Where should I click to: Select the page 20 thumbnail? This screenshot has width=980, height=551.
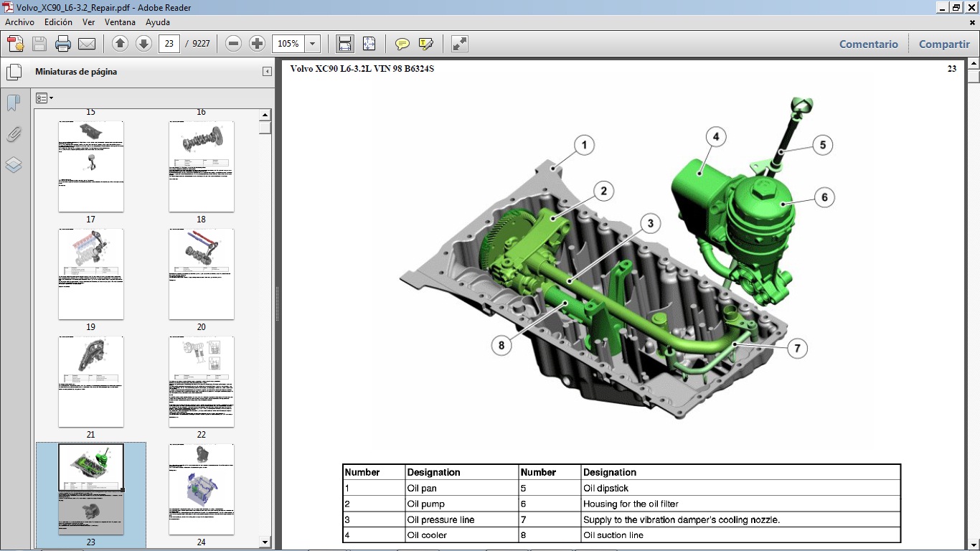tap(202, 274)
